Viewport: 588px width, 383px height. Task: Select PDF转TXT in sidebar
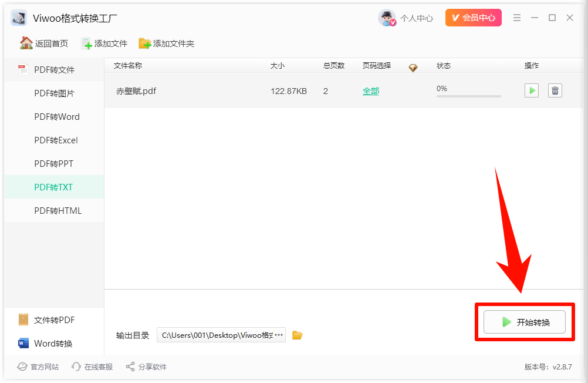click(53, 187)
